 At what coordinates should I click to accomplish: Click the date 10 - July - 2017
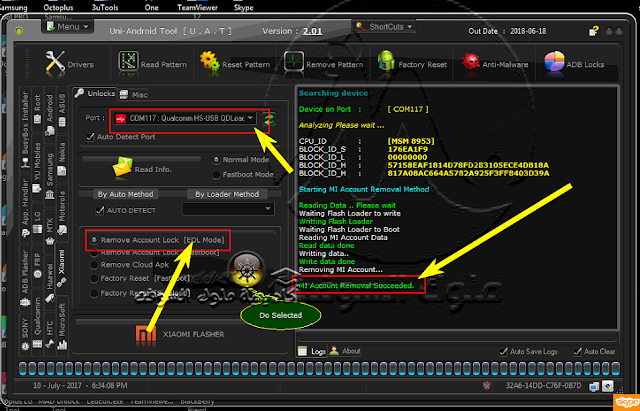(x=58, y=385)
